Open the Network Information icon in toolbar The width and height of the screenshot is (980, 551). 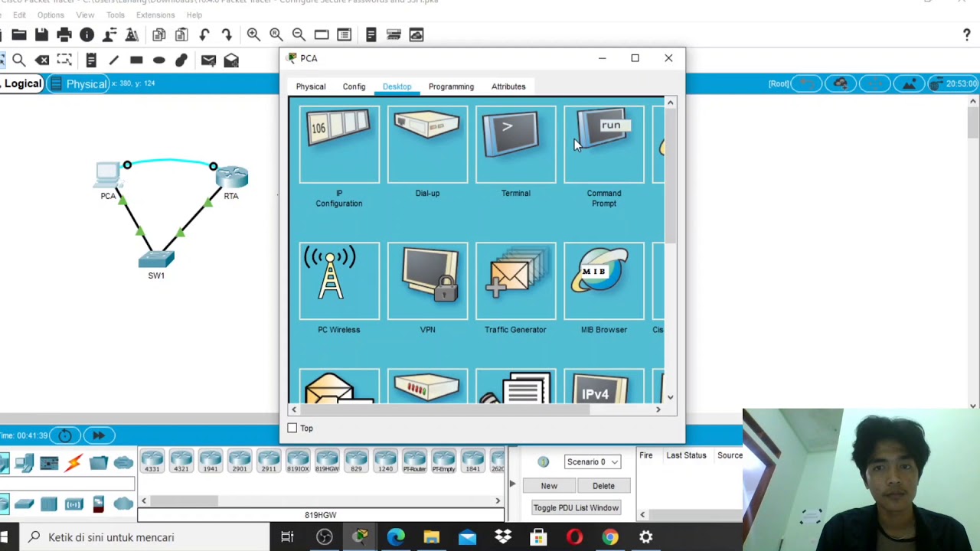[x=87, y=34]
